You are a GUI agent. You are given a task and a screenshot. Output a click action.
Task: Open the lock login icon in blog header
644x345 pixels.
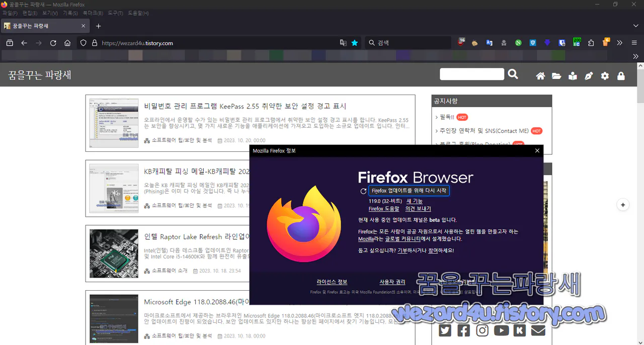tap(621, 76)
